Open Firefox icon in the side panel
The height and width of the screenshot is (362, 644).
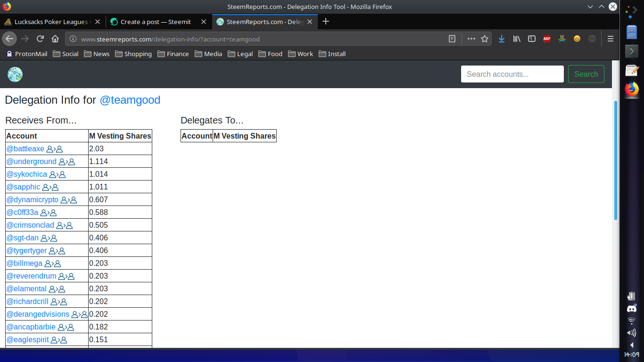point(632,89)
